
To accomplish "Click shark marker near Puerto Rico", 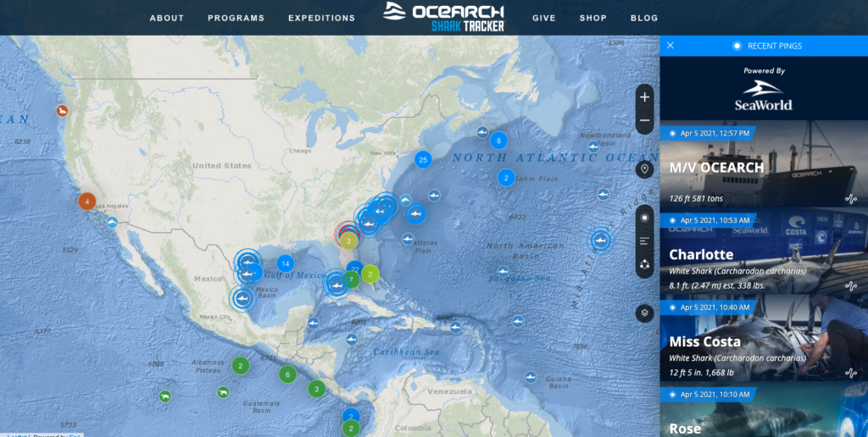I will tap(455, 327).
